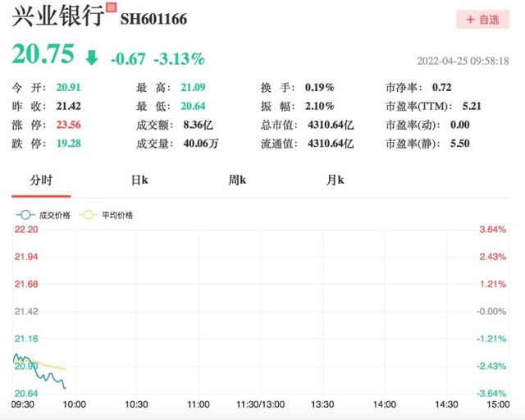
Task: Click the 换手 value 0.19%
Action: pos(320,88)
